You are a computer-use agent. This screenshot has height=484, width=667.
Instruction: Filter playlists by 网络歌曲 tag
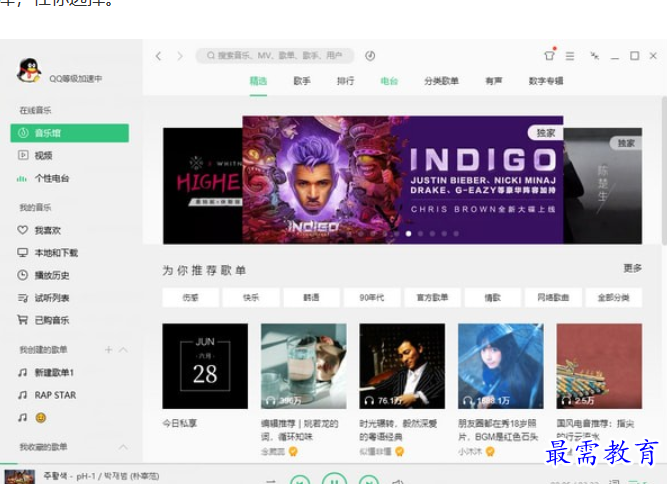(x=553, y=297)
